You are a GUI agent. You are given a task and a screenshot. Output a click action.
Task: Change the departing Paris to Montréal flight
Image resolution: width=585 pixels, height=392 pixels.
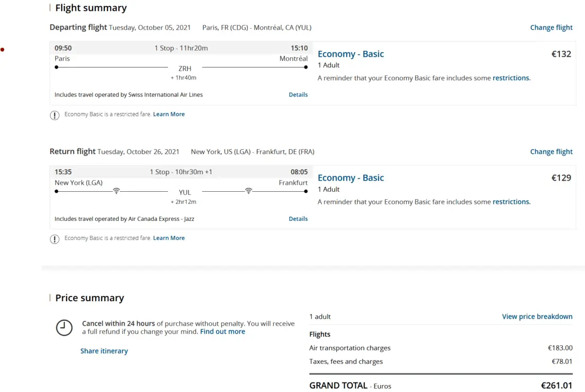click(x=551, y=28)
